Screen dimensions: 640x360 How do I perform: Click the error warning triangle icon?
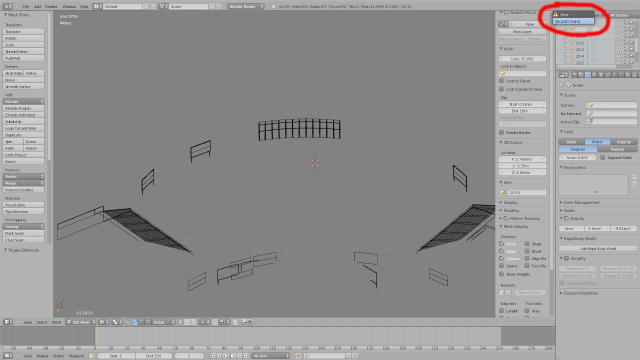click(556, 14)
